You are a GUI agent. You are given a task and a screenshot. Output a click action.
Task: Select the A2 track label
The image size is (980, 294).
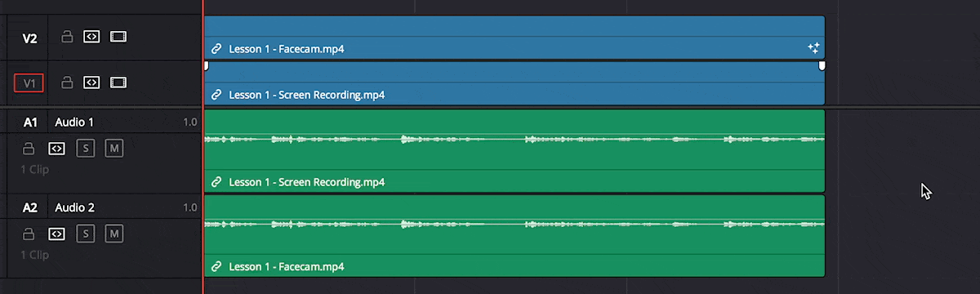point(30,207)
